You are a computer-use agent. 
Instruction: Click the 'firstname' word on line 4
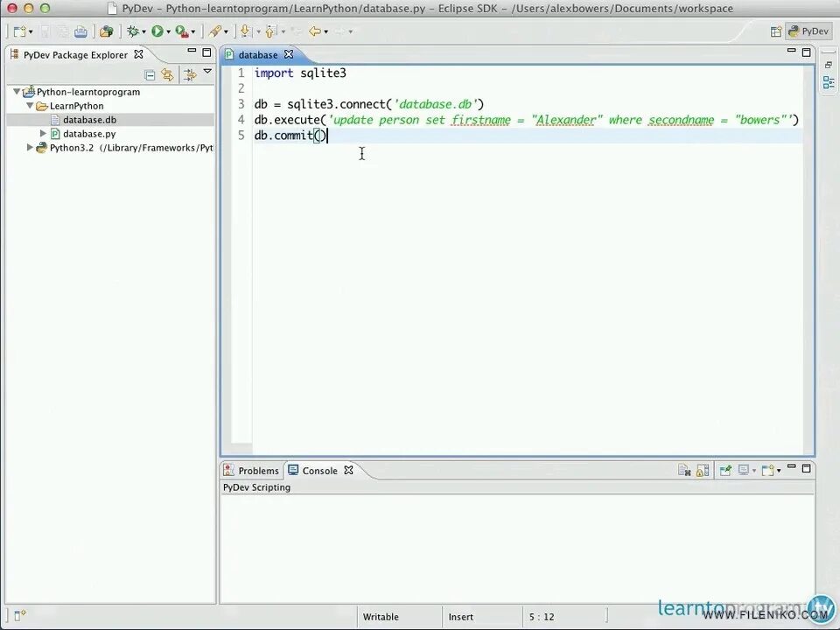pos(481,120)
